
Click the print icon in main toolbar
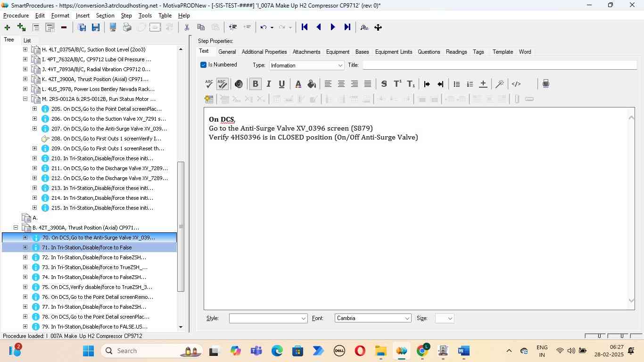(127, 27)
